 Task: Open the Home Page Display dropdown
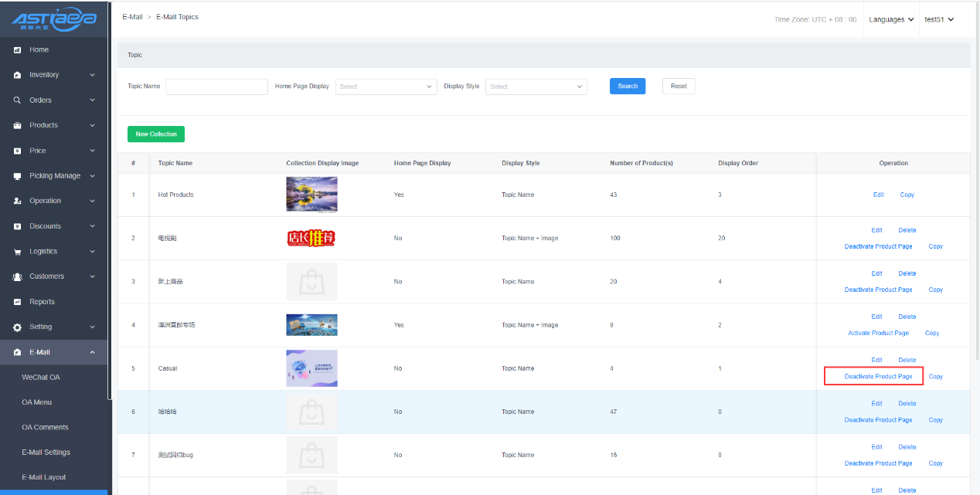tap(386, 86)
